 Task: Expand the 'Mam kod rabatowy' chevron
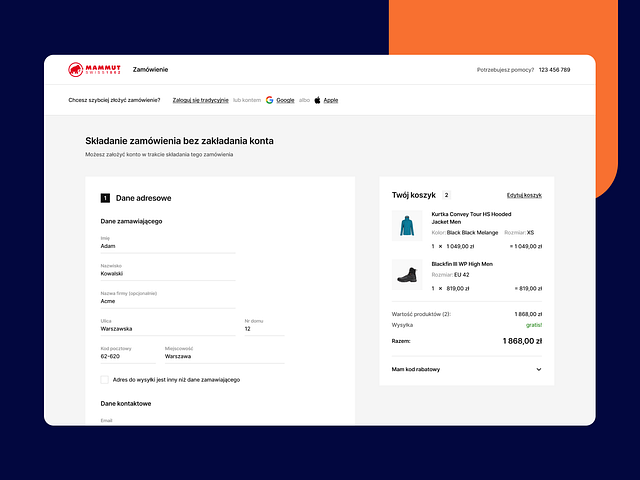pyautogui.click(x=539, y=369)
